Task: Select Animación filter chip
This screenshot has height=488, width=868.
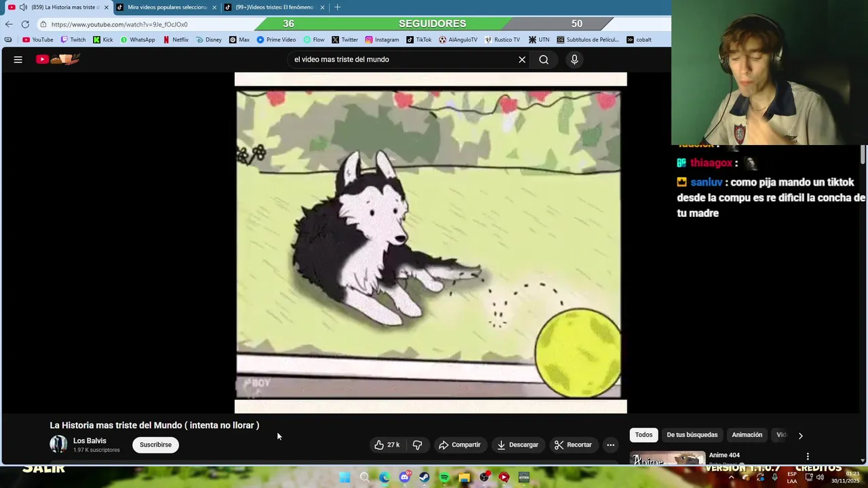Action: coord(747,435)
